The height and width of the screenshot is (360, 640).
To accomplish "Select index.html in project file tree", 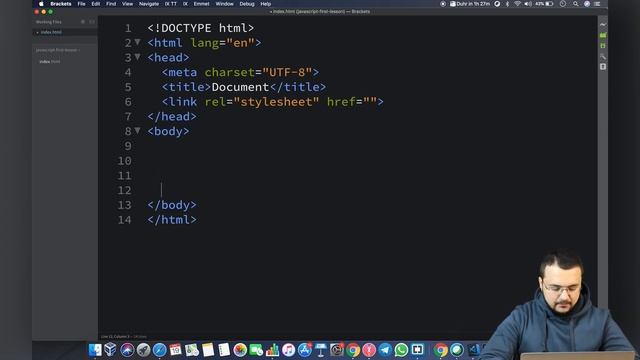I will click(x=50, y=62).
